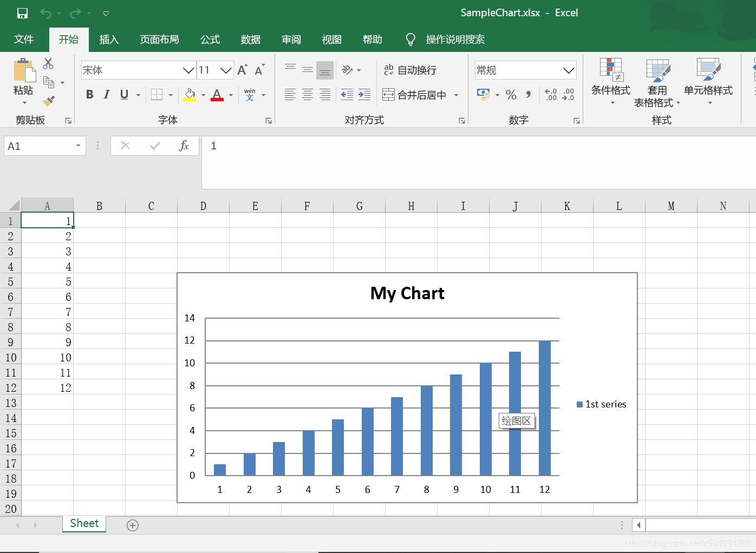The height and width of the screenshot is (553, 756).
Task: Click the Sheet tab
Action: (84, 523)
